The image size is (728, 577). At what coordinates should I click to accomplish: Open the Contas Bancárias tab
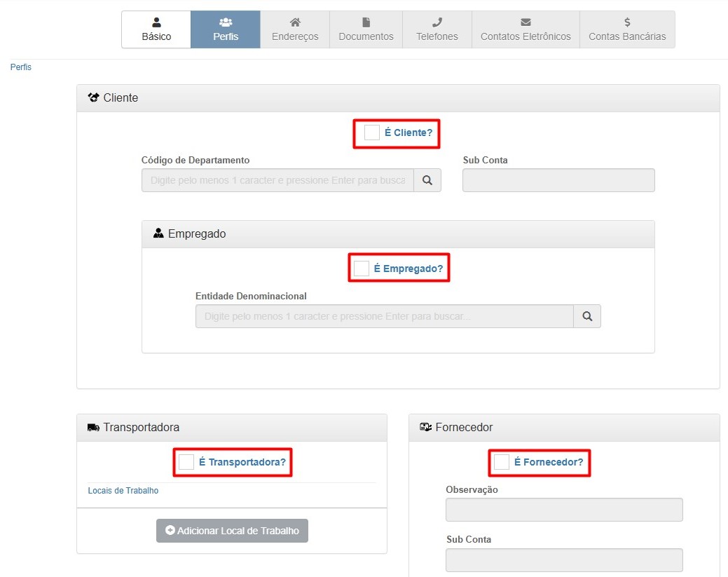tap(627, 29)
